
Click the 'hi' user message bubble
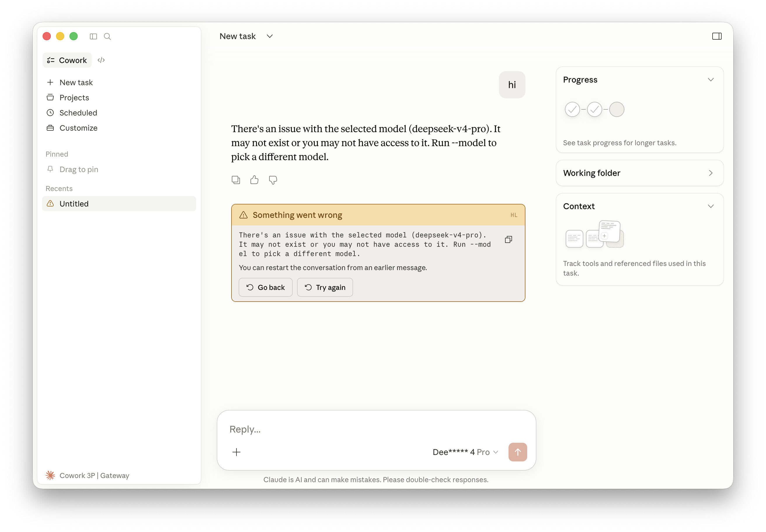point(512,85)
